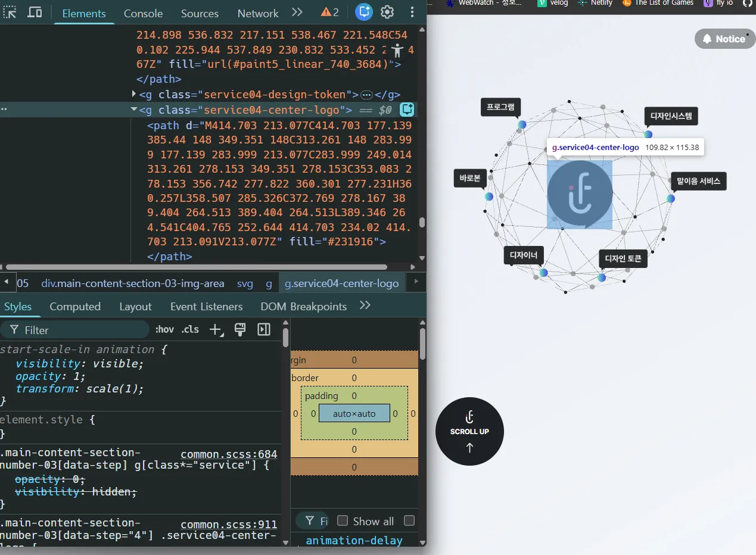
Task: Open The List of Games bookmark
Action: (x=658, y=3)
